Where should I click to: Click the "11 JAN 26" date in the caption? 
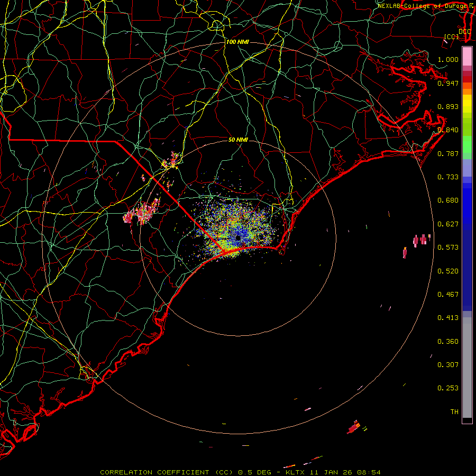(331, 472)
